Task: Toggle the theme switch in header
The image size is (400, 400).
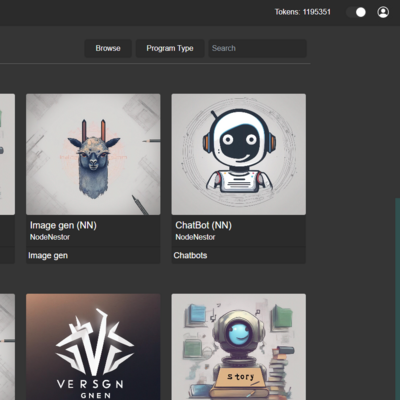Action: [x=356, y=12]
